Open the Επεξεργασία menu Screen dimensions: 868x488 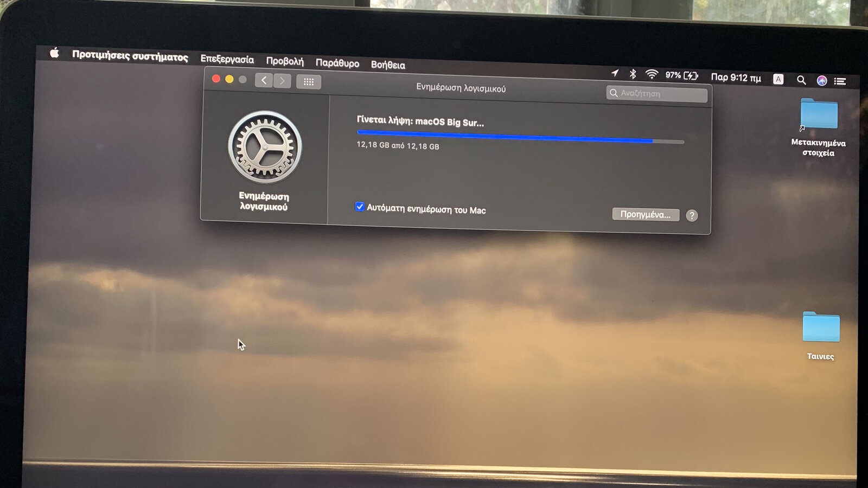(227, 59)
